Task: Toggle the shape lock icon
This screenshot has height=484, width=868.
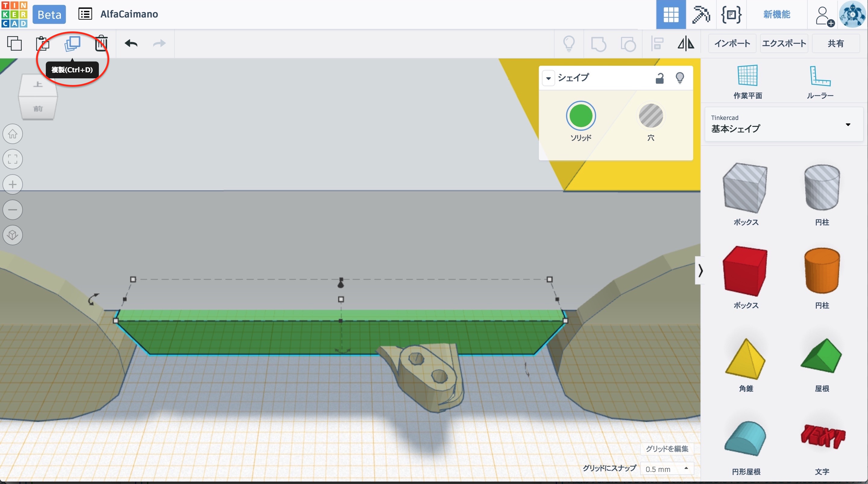Action: [x=659, y=78]
